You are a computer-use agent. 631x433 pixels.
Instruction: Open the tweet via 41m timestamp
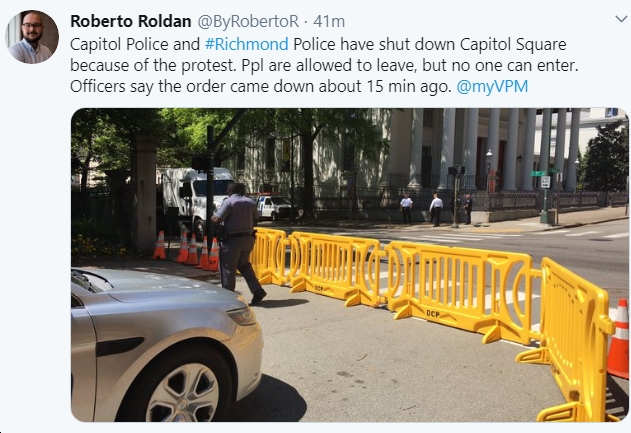329,22
